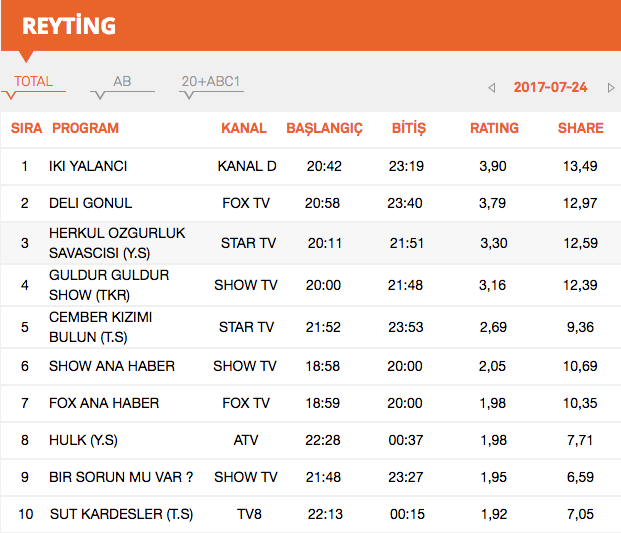The image size is (621, 533).
Task: Switch to the AB ratings tab
Action: point(122,82)
